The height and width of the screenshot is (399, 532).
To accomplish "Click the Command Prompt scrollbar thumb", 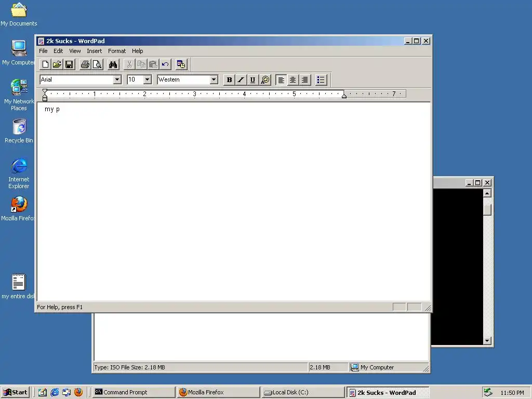I will (487, 210).
